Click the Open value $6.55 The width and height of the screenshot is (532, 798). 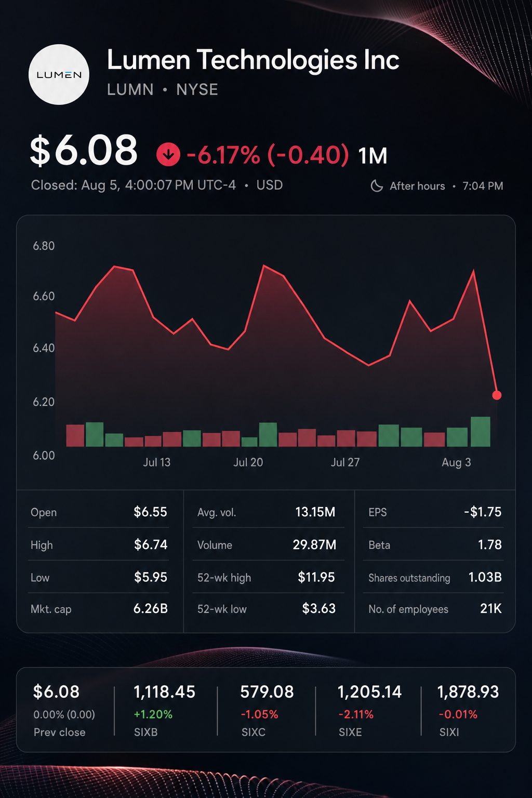pos(151,512)
